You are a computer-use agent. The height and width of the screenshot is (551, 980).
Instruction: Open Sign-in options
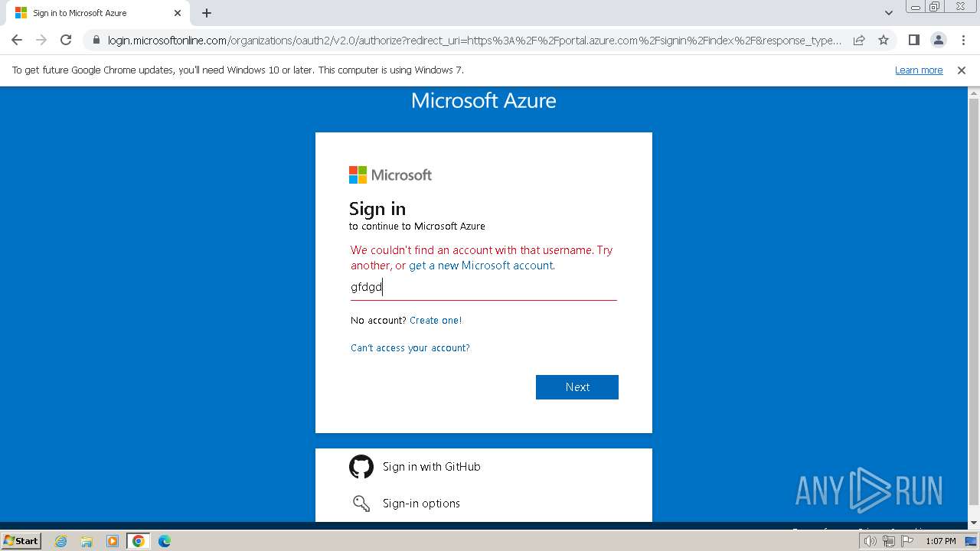[484, 504]
